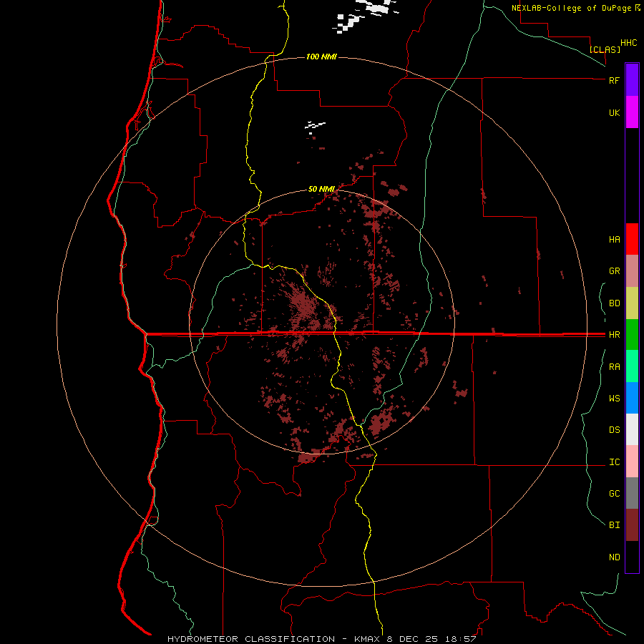Pick the mint green RA legend swatch

click(632, 366)
